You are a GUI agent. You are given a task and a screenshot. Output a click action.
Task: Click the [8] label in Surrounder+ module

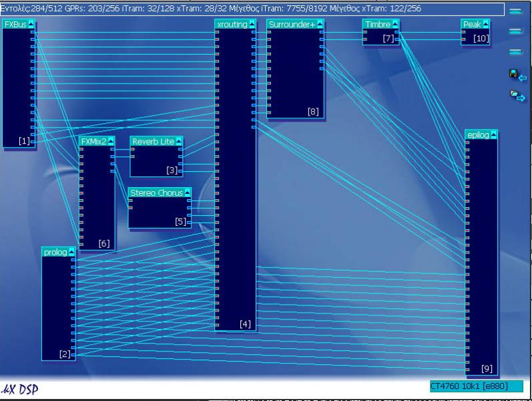click(x=313, y=112)
